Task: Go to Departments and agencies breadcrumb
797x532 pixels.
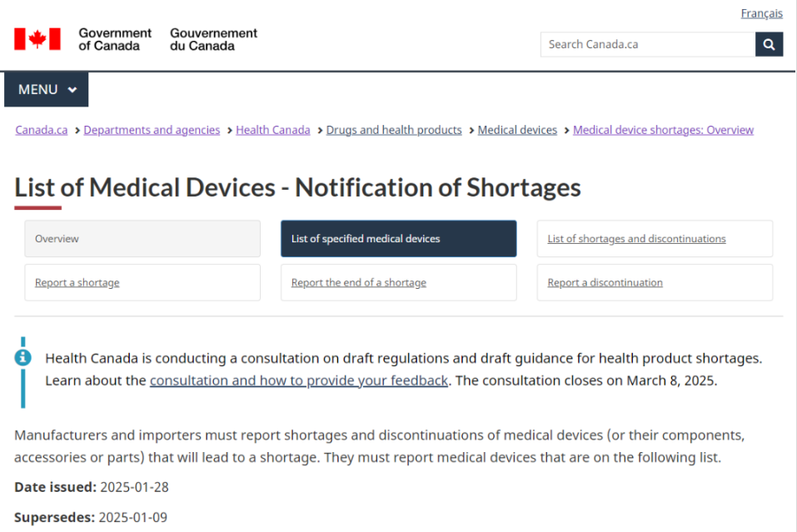Action: (x=152, y=130)
